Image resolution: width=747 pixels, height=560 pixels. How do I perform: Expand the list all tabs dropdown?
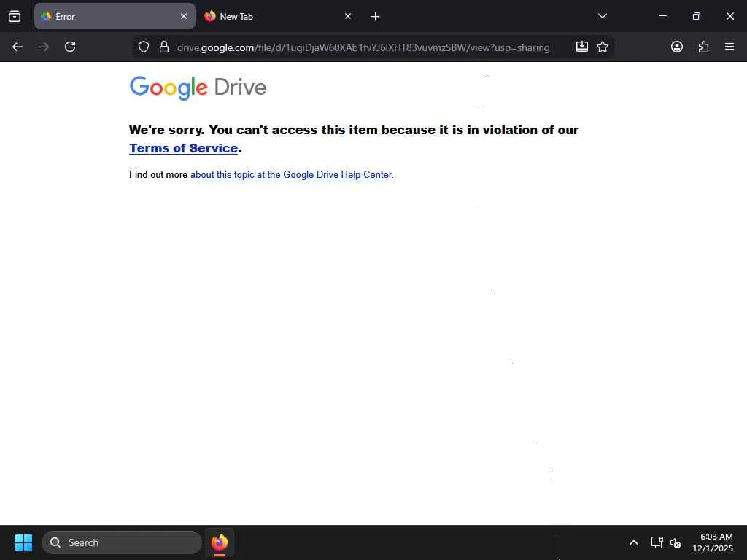click(x=602, y=16)
